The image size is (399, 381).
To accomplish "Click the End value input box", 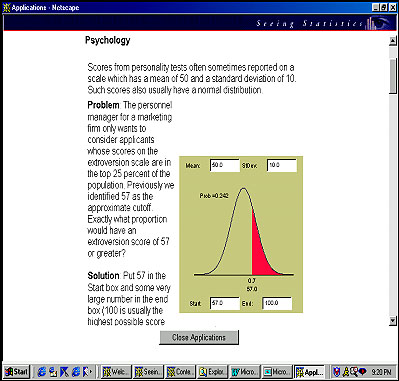I will pyautogui.click(x=277, y=303).
